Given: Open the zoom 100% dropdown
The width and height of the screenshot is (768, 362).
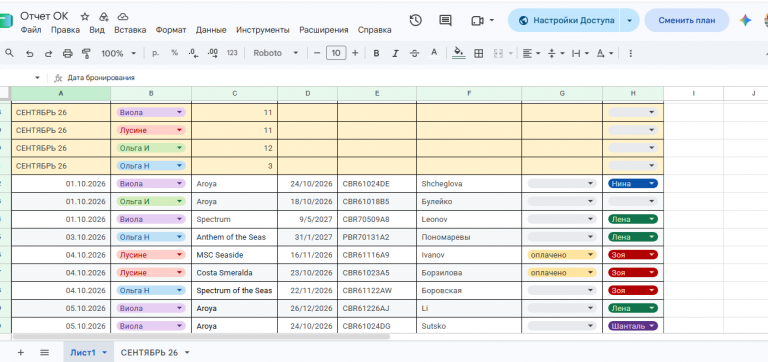Looking at the screenshot, I should 119,53.
